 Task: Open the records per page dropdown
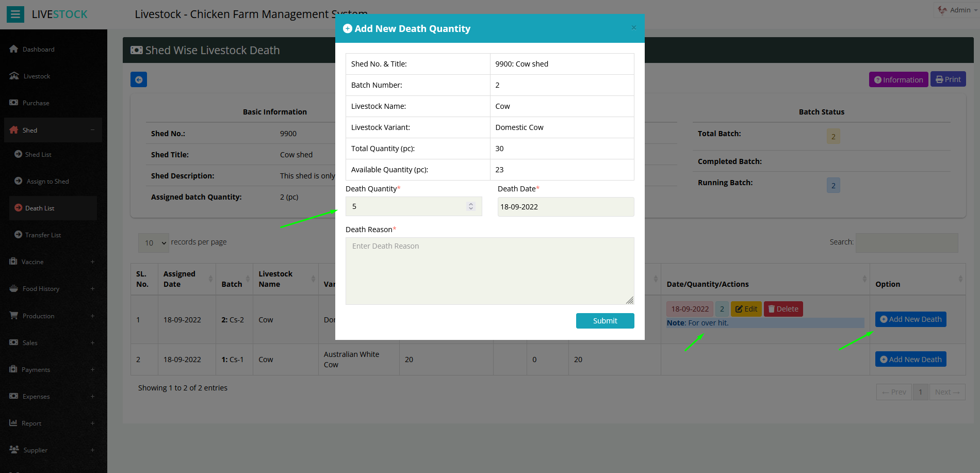pos(154,242)
